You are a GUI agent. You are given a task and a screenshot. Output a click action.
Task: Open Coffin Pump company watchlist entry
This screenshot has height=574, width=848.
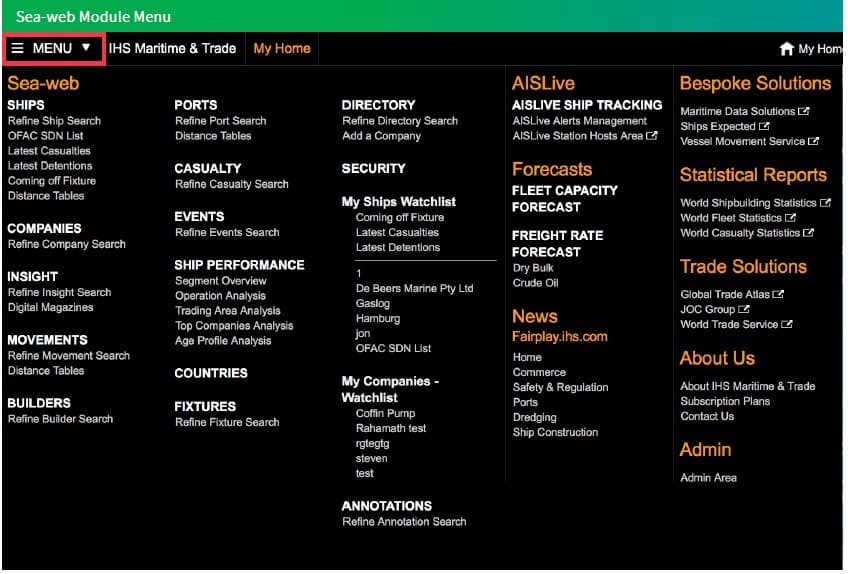point(385,413)
